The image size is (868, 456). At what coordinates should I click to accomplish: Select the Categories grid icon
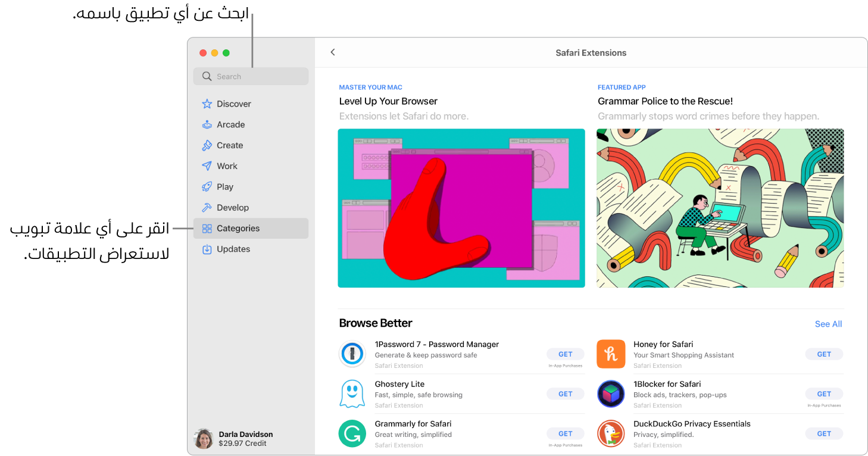pyautogui.click(x=207, y=228)
